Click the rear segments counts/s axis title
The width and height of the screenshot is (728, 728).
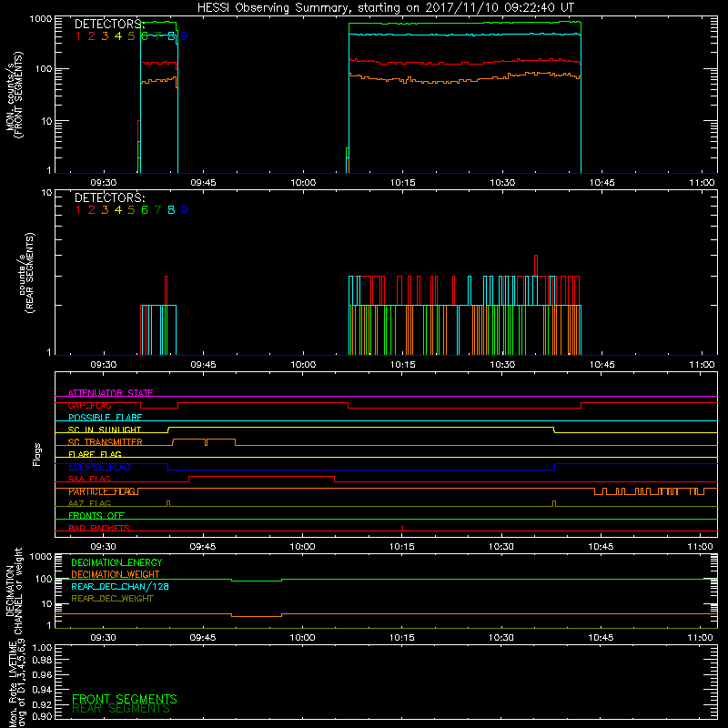tap(26, 273)
